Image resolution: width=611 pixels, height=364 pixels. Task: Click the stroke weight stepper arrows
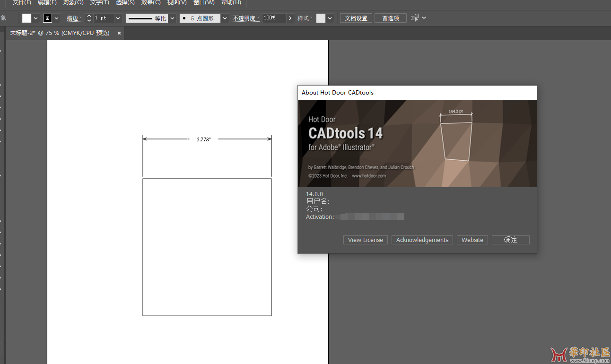pos(89,18)
